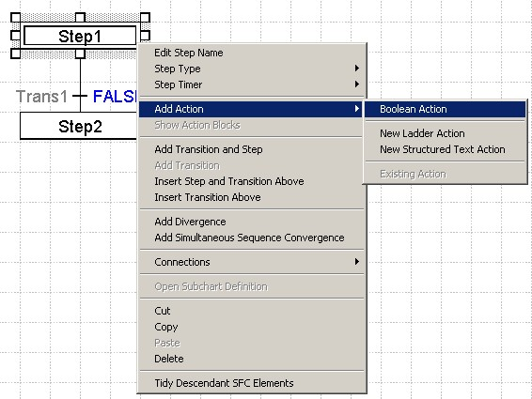
Task: Expand the Step Type submenu arrow
Action: pyautogui.click(x=356, y=69)
